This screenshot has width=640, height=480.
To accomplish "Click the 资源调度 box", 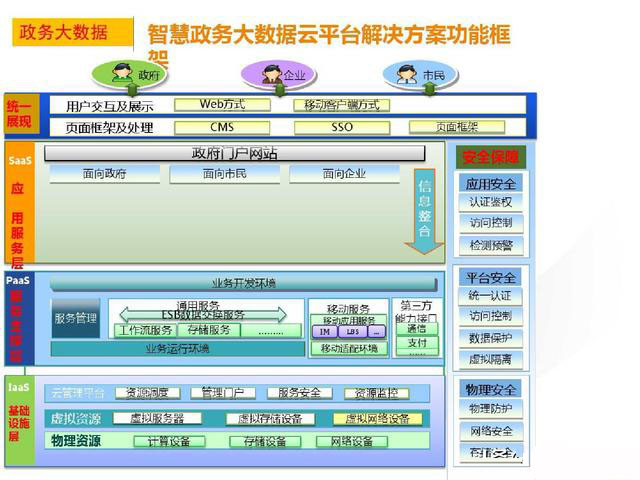I will (148, 393).
